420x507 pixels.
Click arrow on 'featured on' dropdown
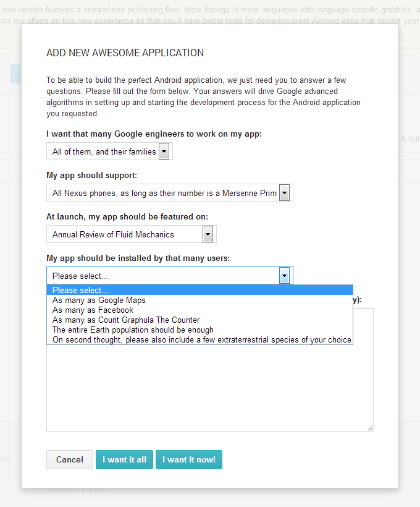pos(208,234)
